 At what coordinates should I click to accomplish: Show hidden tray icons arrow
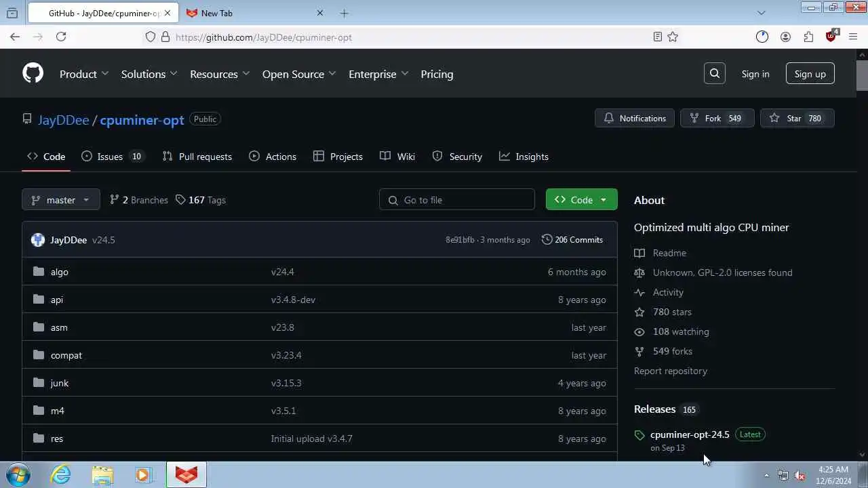coord(766,475)
